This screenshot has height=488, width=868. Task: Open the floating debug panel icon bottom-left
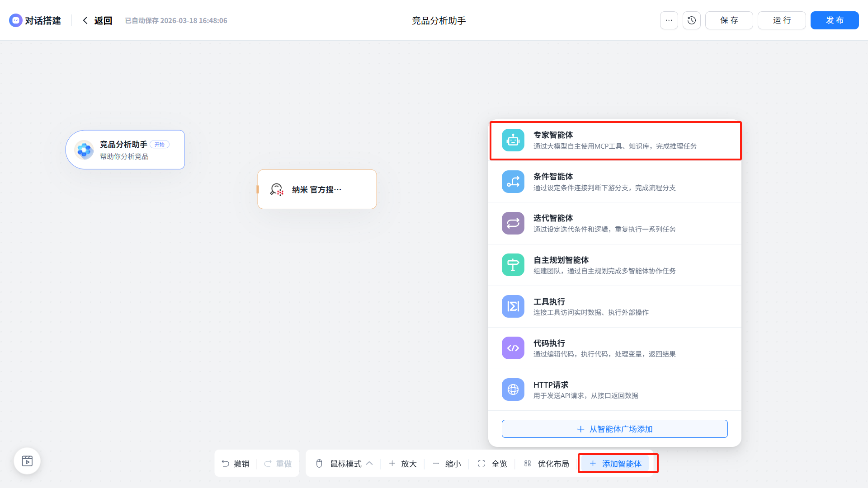(x=27, y=461)
